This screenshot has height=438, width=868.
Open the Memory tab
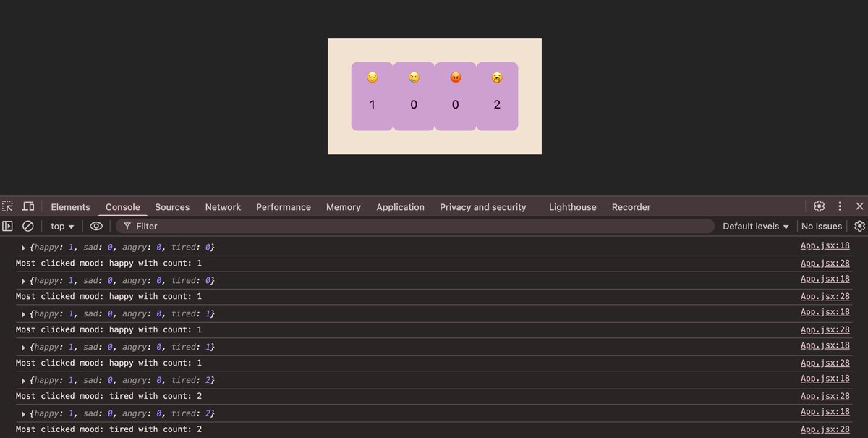click(344, 207)
